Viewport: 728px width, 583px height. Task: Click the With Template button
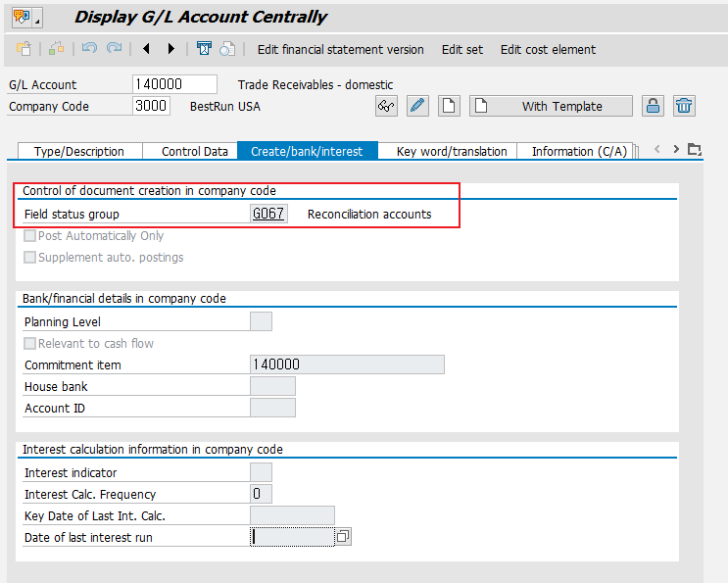tap(551, 106)
